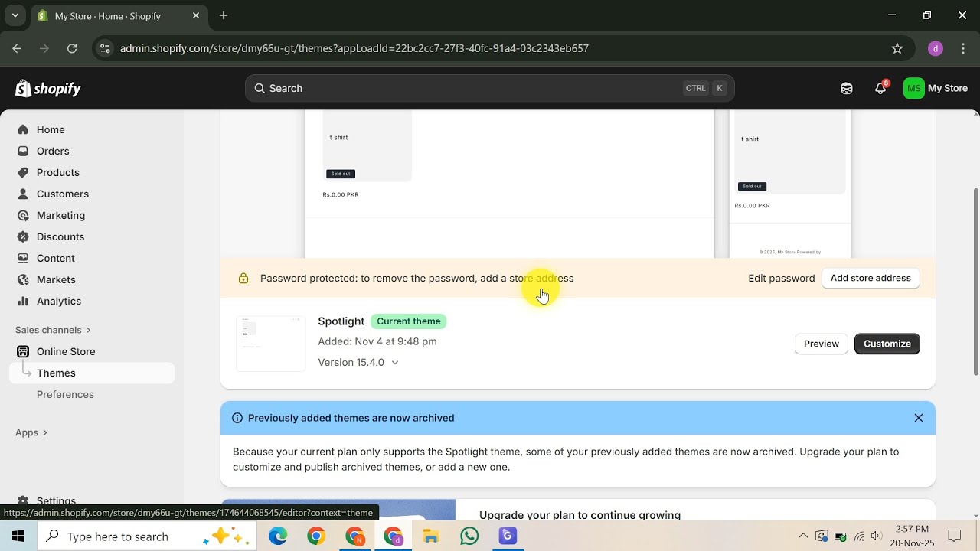Click the Spotlight theme thumbnail
This screenshot has height=551, width=980.
point(270,344)
